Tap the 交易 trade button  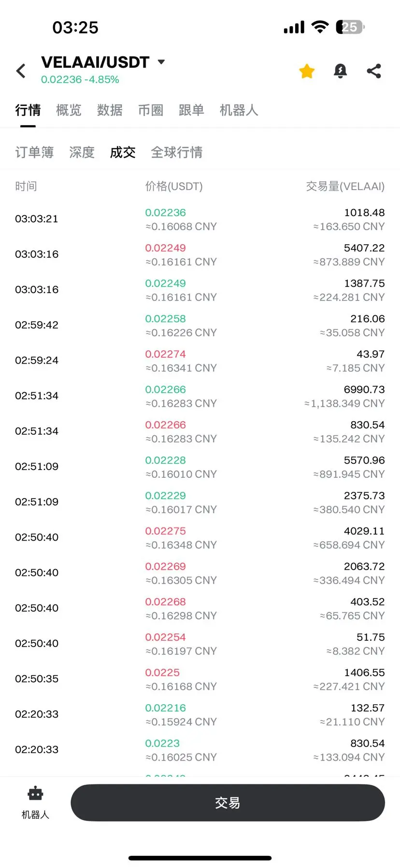click(x=228, y=803)
